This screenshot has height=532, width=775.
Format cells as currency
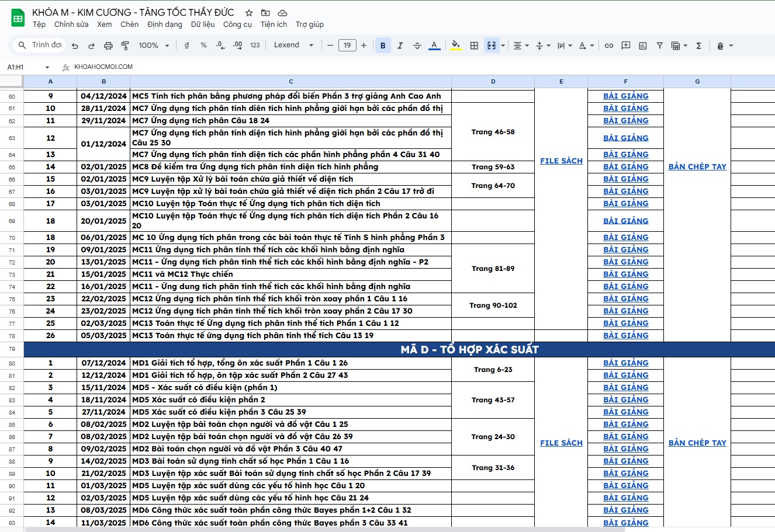[x=186, y=46]
